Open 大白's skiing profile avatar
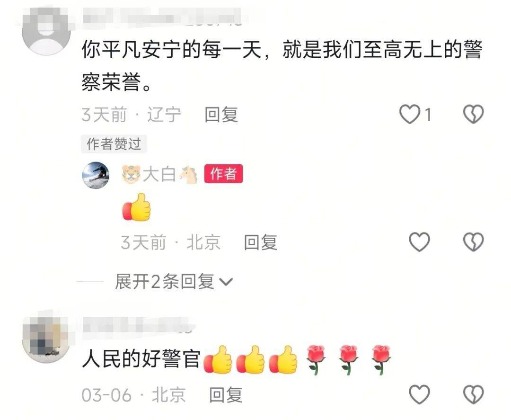The height and width of the screenshot is (420, 511). (x=96, y=175)
